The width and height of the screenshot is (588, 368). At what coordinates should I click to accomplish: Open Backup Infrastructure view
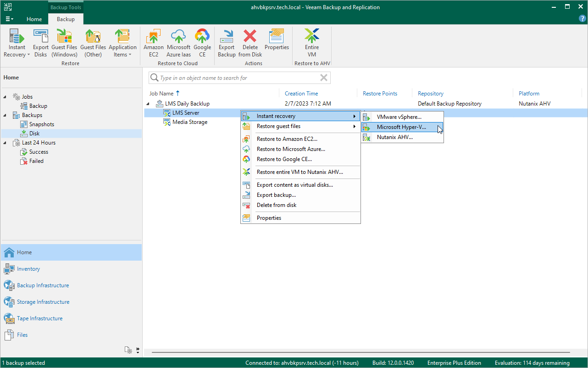pyautogui.click(x=72, y=285)
